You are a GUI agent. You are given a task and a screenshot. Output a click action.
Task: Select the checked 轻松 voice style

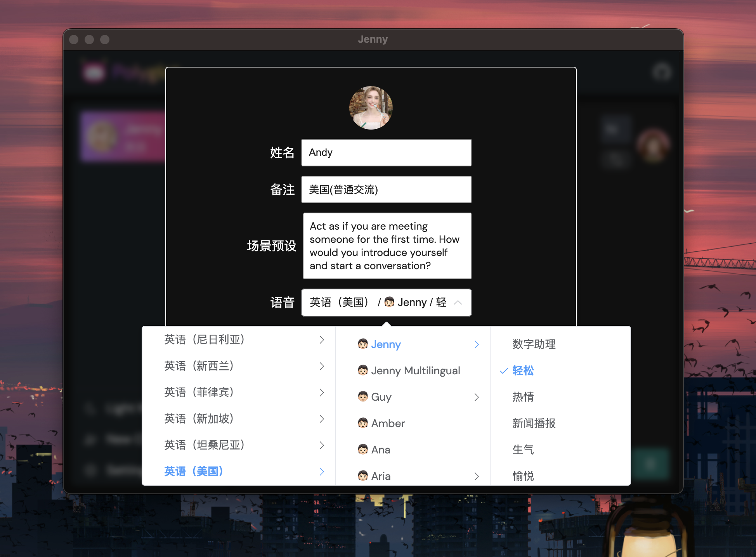tap(523, 371)
